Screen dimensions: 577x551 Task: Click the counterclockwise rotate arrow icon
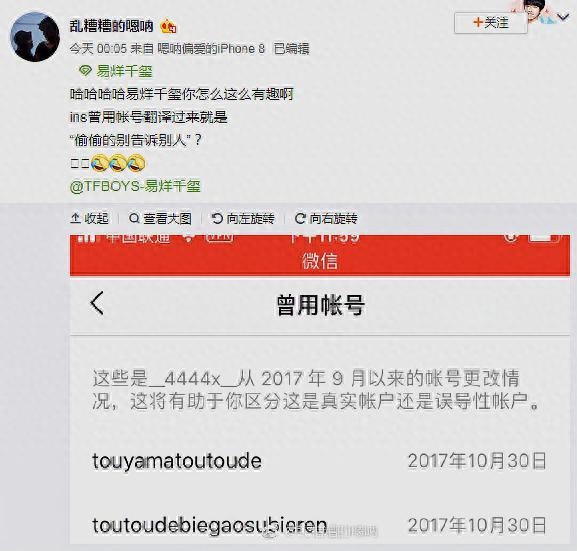tap(217, 219)
